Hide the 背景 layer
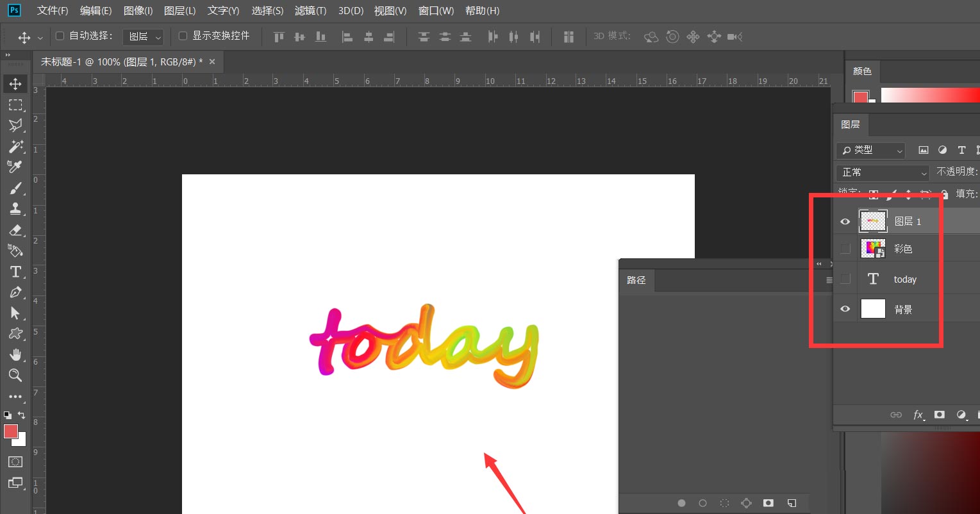The height and width of the screenshot is (514, 980). coord(845,309)
